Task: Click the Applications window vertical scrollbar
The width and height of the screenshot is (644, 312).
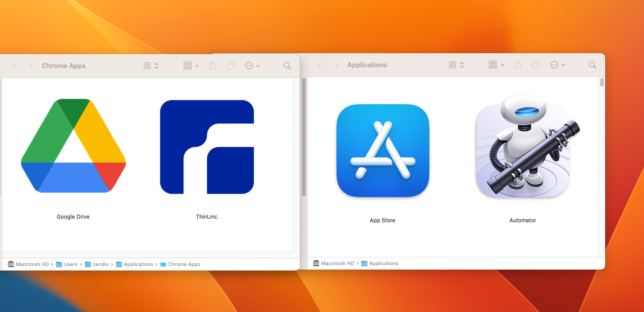Action: click(602, 82)
